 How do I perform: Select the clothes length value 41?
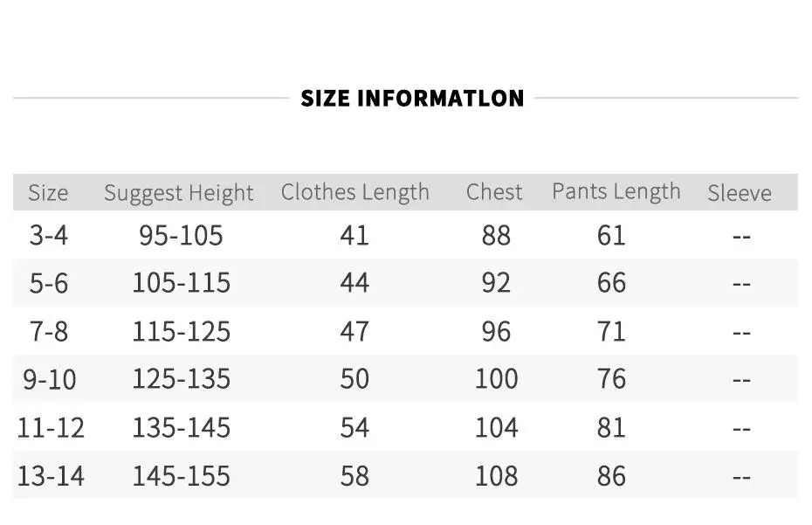click(354, 235)
